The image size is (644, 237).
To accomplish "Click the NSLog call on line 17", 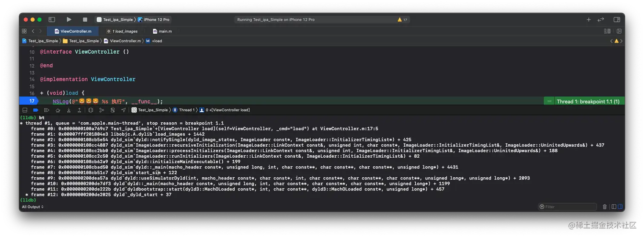I will point(108,101).
